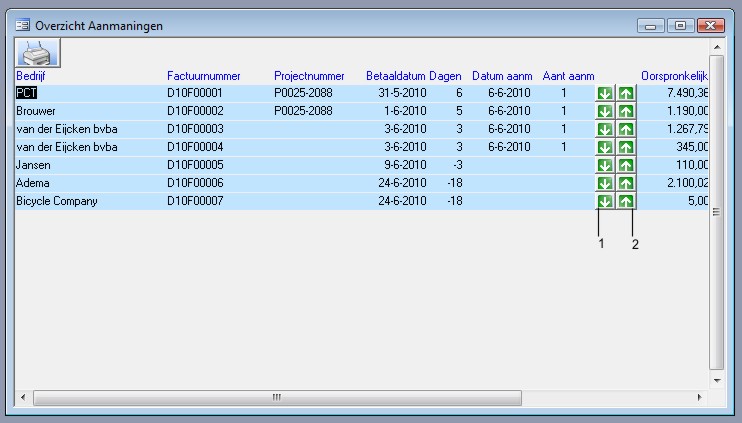Screen dimensions: 742x423
Task: Select project number P0025-2088 in PCT row
Action: tap(303, 93)
